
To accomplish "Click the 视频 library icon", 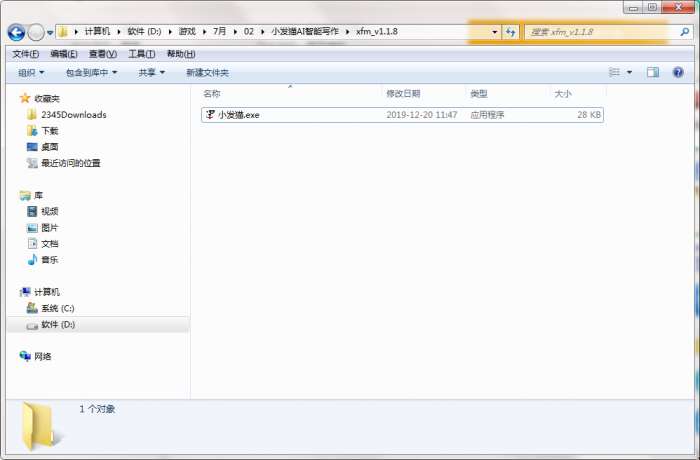I will (32, 211).
